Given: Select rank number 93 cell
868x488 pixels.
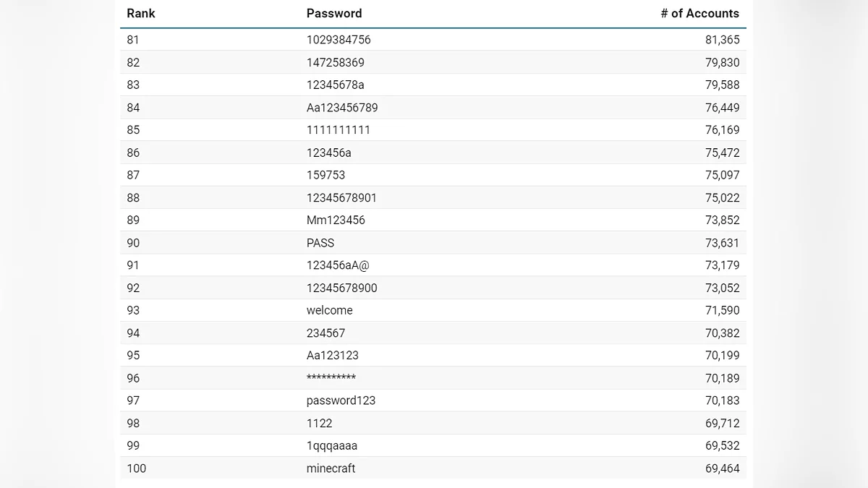Looking at the screenshot, I should pyautogui.click(x=133, y=310).
